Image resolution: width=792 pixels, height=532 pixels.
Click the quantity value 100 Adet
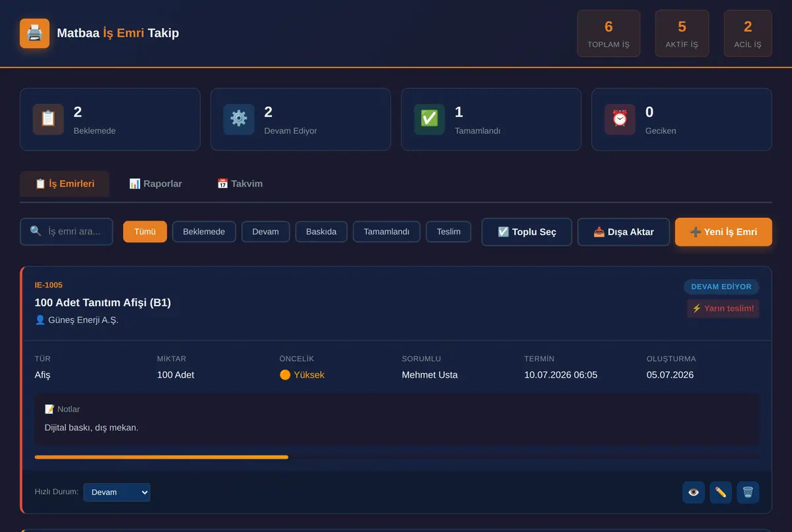pos(176,375)
